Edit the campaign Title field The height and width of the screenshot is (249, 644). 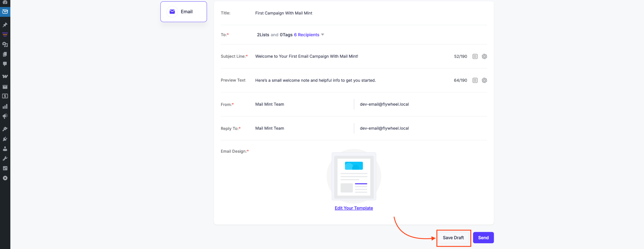coord(371,13)
